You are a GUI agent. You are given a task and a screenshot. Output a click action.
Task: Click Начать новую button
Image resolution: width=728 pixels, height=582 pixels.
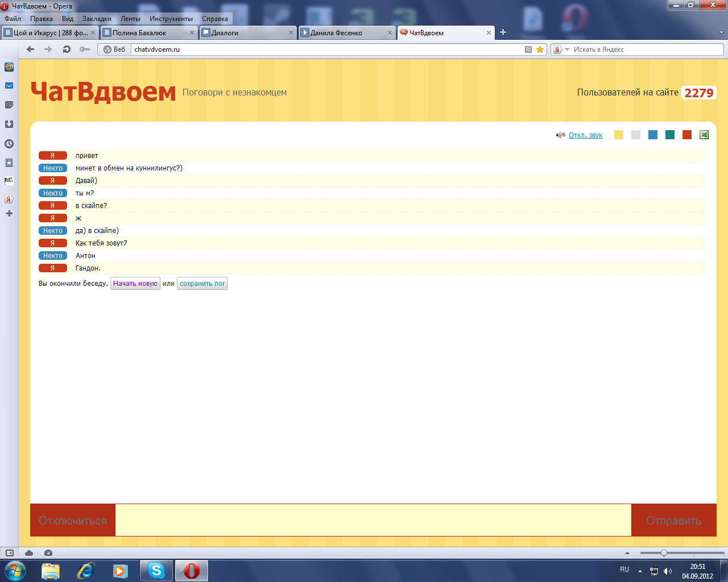(135, 284)
